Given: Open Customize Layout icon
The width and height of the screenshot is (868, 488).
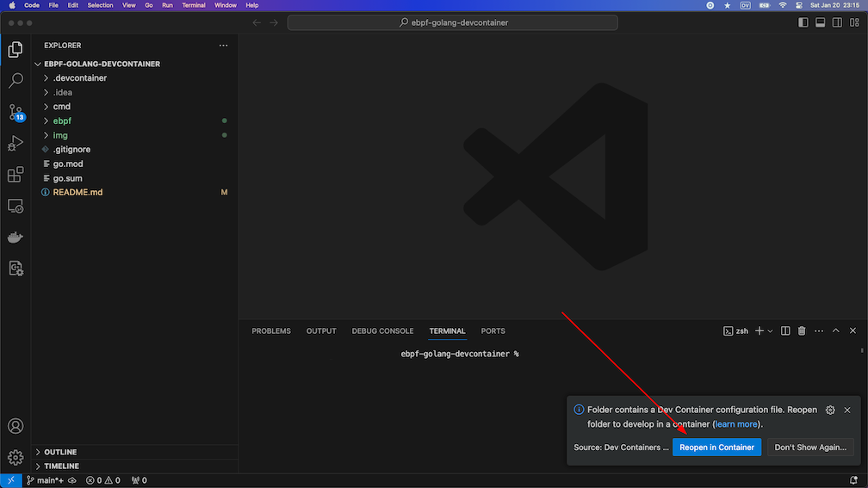Looking at the screenshot, I should pos(855,22).
